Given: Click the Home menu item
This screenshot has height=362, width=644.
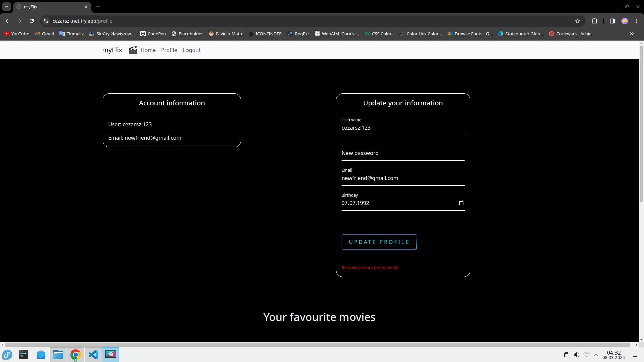Looking at the screenshot, I should pyautogui.click(x=148, y=50).
